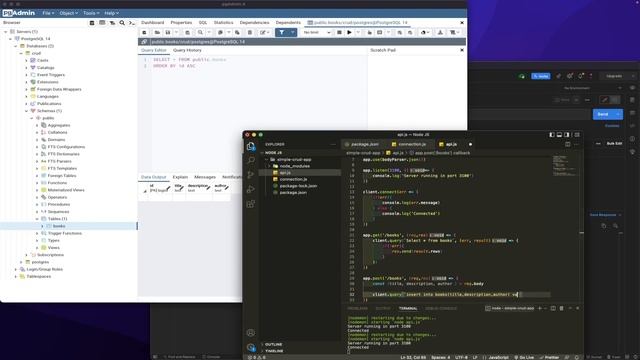Collapse the Schemas node in Browser tree
Screen dimensions: 640x360
(x=27, y=111)
